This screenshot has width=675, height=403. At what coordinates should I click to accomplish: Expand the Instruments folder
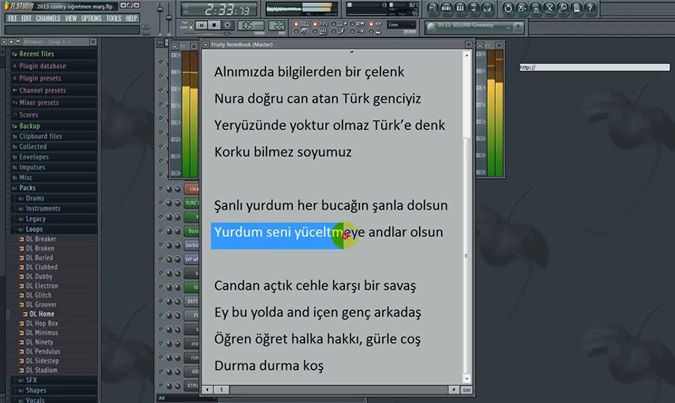[56, 208]
